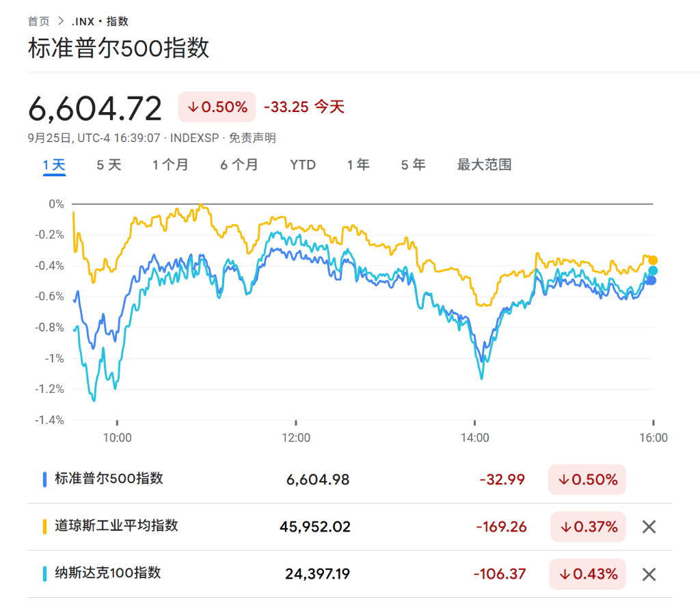Viewport: 700px width, 604px height.
Task: Open the 道琼斯工业平均指数 row name
Action: (x=116, y=525)
